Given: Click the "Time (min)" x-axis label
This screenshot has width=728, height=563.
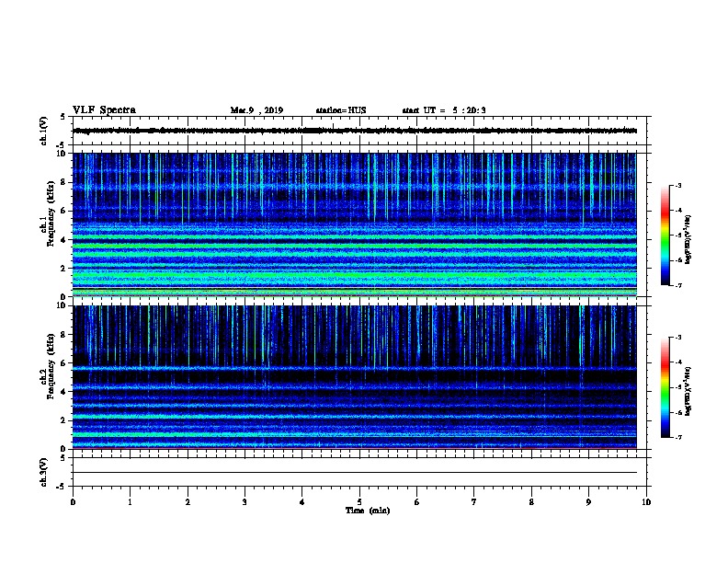Looking at the screenshot, I should (x=368, y=511).
